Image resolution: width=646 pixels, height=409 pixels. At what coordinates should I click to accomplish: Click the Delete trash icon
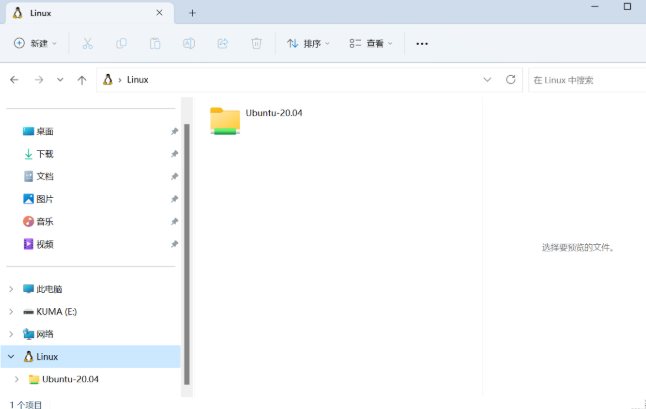point(256,43)
